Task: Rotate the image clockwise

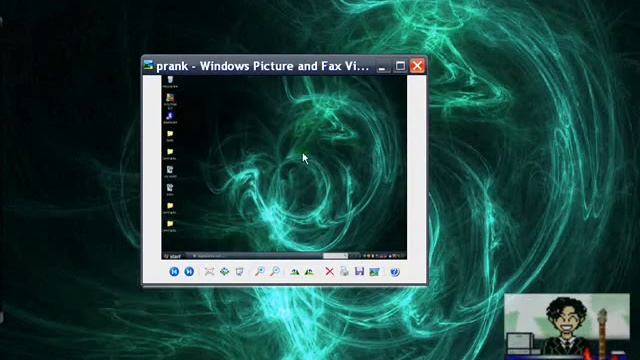Action: coord(295,271)
